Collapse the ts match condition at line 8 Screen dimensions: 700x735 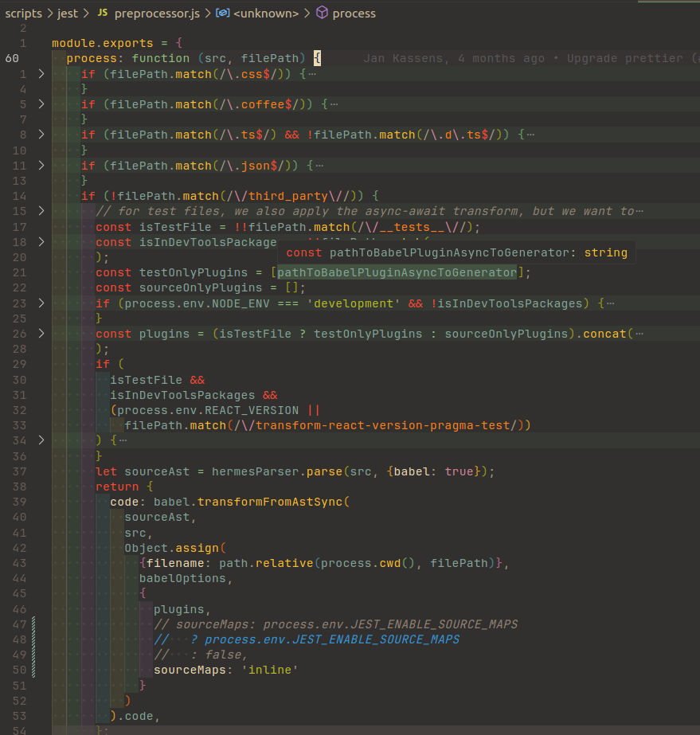point(41,134)
